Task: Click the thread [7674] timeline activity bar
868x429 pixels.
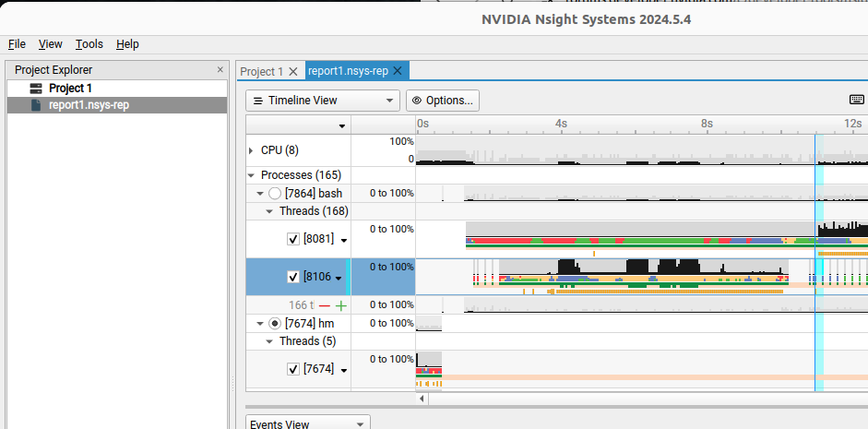Action: [x=428, y=370]
